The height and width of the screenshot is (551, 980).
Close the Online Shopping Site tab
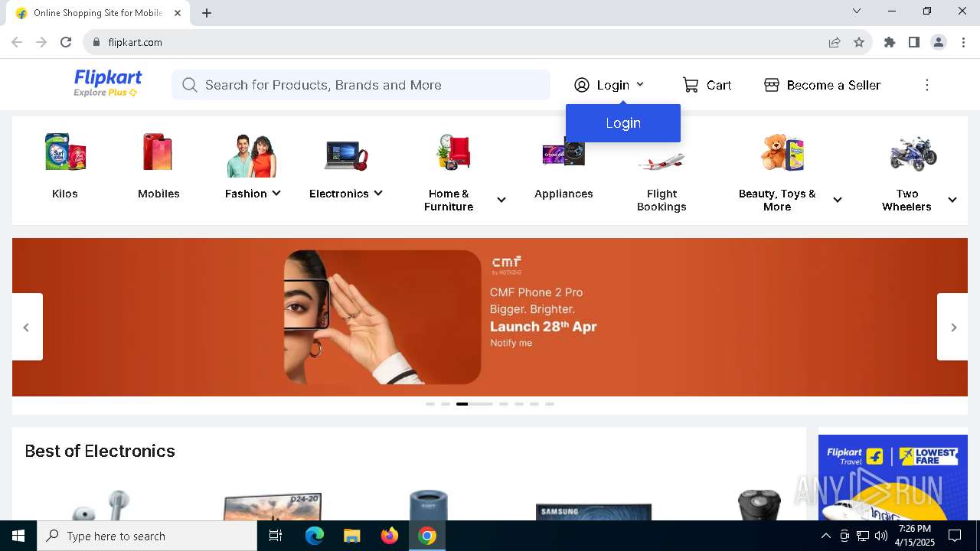178,13
